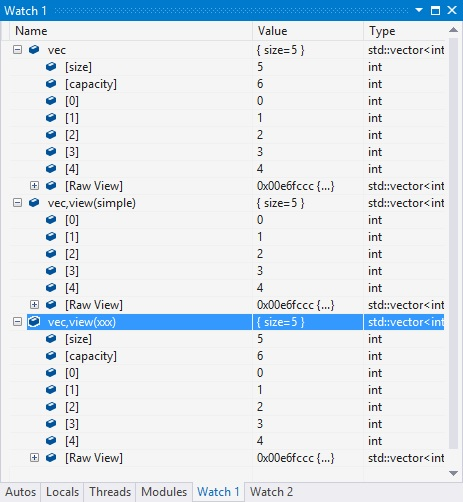Click the cube icon next to first [capacity]
This screenshot has width=463, height=502.
coord(51,84)
